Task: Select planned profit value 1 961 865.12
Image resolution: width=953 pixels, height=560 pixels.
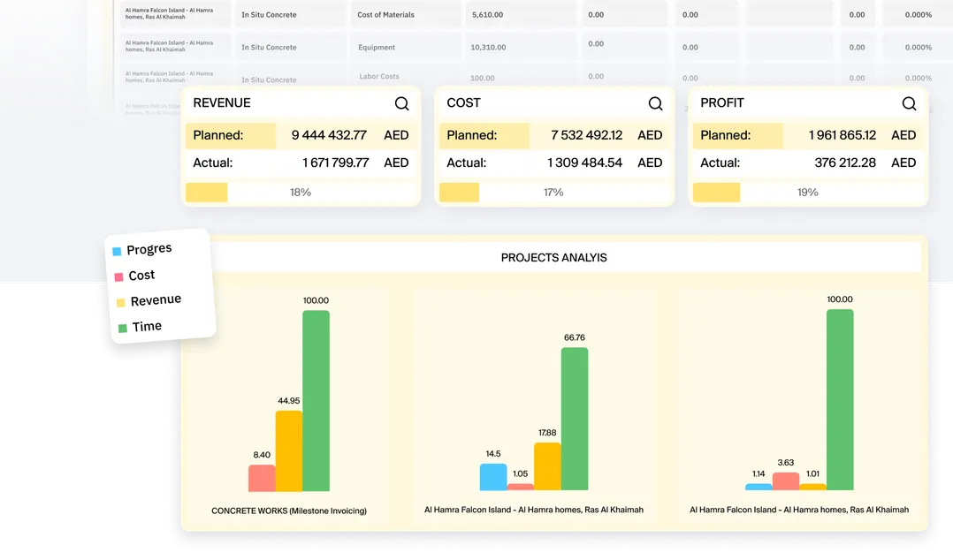Action: tap(842, 135)
